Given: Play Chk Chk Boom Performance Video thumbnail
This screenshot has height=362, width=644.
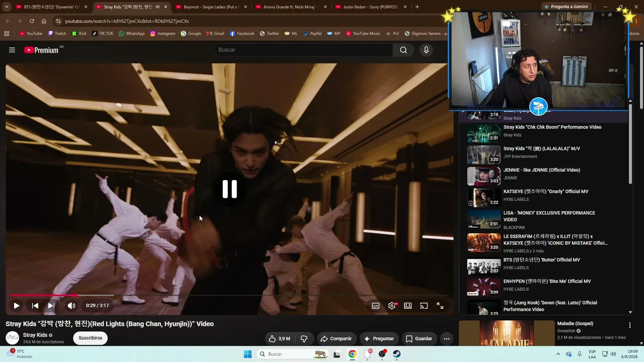Looking at the screenshot, I should coord(484,133).
